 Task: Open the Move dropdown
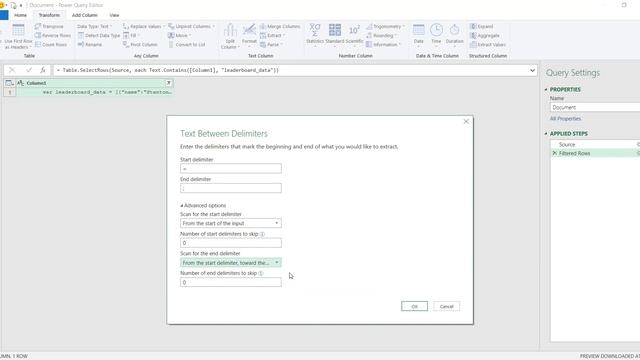coord(179,36)
